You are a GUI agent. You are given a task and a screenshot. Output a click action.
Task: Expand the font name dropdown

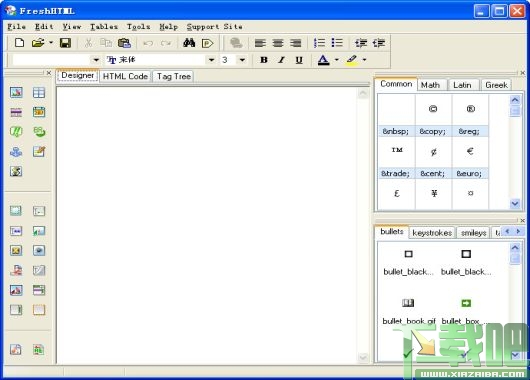[x=211, y=60]
